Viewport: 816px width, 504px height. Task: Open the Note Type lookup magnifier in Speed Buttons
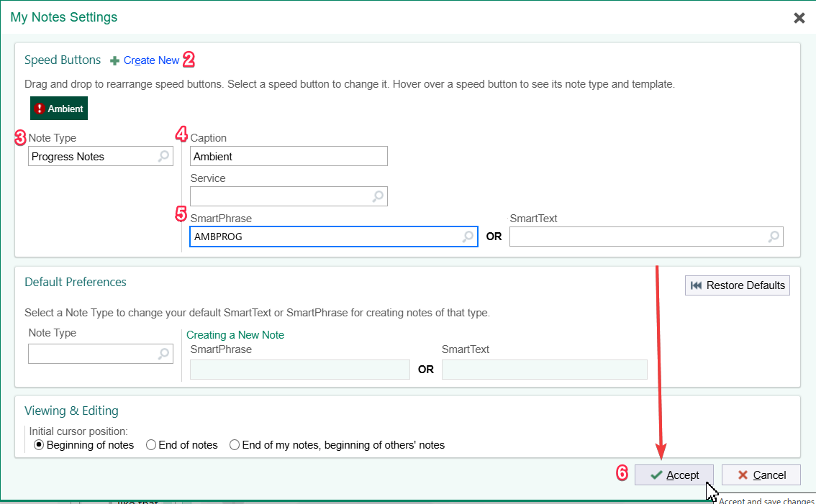point(163,156)
